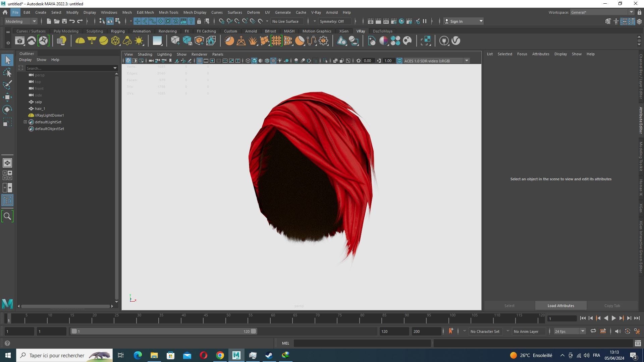Screen dimensions: 644x362
Task: Switch to the Poly Modeling shelf tab
Action: pos(66,31)
